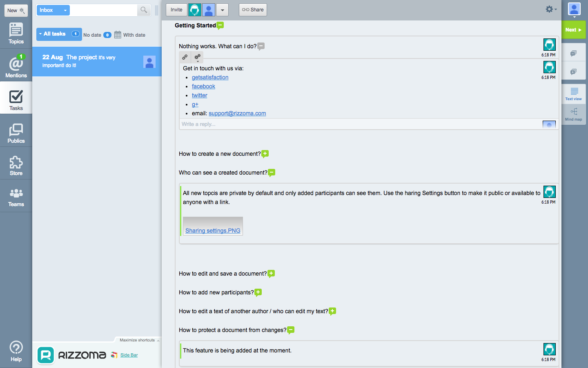Viewport: 588px width, 368px height.
Task: Select the All tasks filter
Action: (59, 34)
